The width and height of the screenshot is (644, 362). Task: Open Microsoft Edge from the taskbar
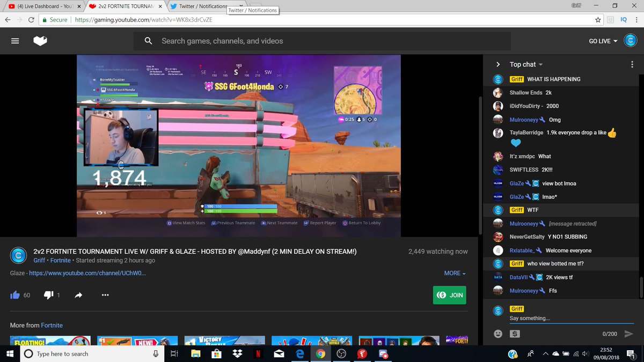299,354
